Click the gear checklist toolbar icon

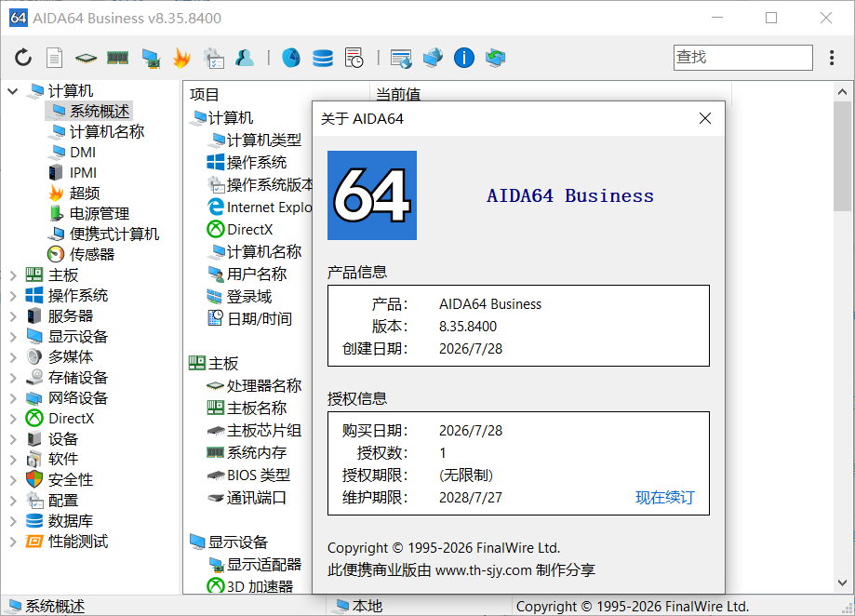click(213, 58)
